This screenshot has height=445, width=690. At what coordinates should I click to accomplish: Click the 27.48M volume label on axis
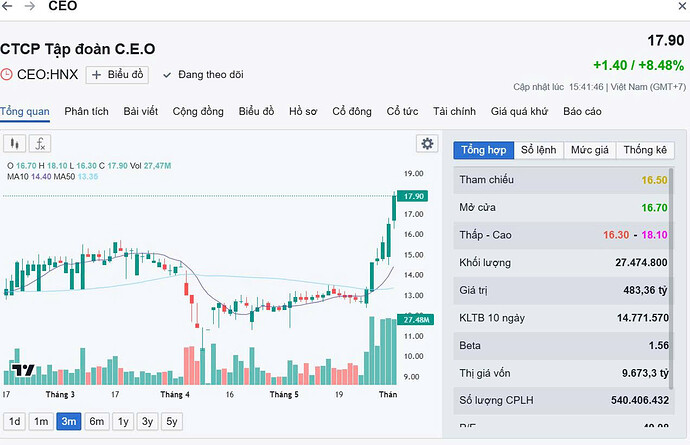point(413,319)
